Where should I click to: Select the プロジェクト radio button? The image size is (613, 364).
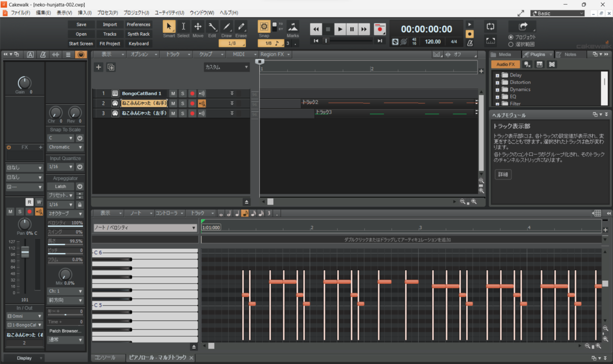click(511, 37)
